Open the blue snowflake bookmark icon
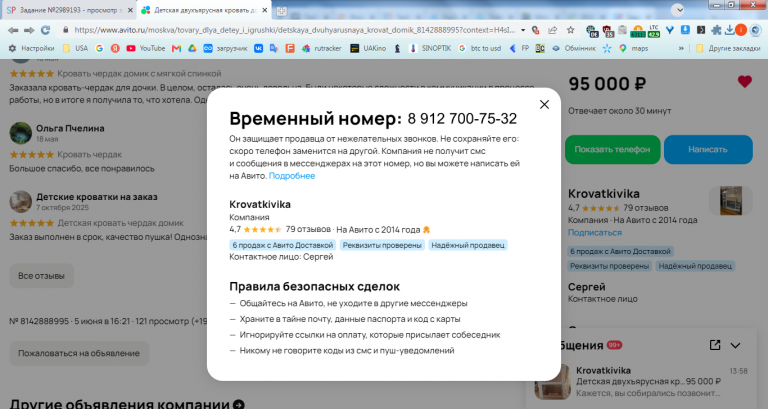Viewport: 768px width, 409px height. [607, 48]
